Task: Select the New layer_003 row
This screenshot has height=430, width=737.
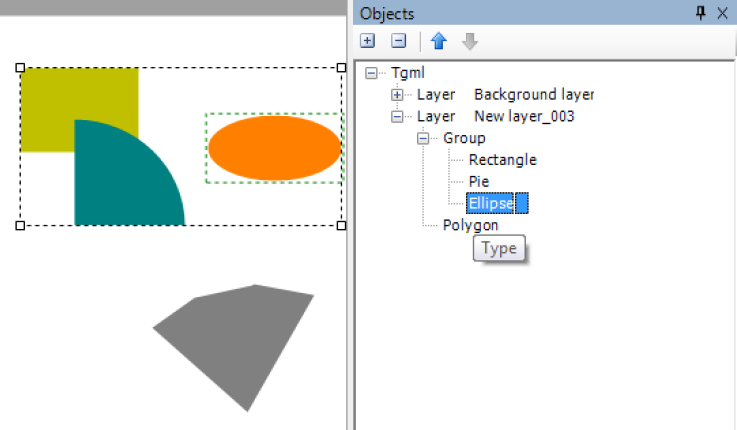Action: (x=495, y=117)
